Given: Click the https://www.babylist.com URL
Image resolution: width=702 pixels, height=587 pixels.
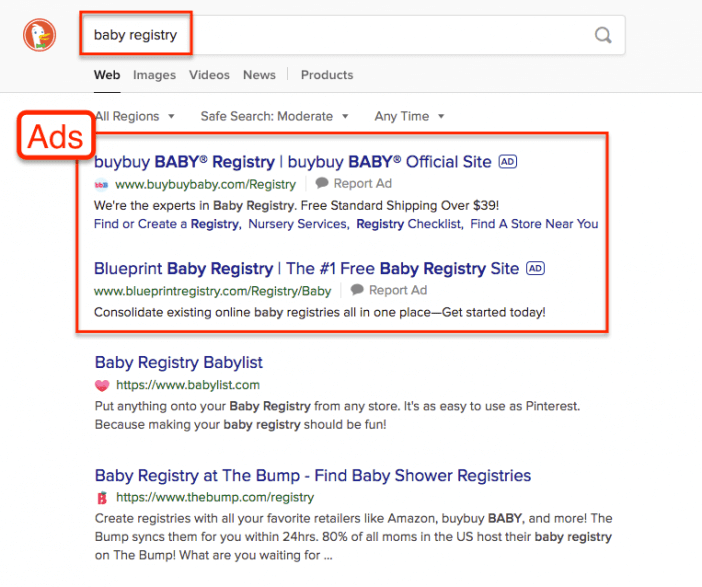Looking at the screenshot, I should pos(188,385).
